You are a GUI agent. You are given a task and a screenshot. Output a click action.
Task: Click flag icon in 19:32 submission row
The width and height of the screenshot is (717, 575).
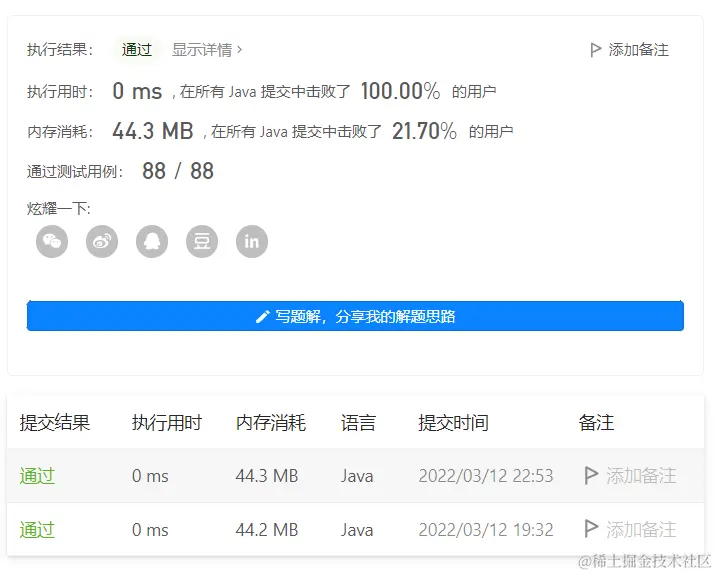point(591,529)
